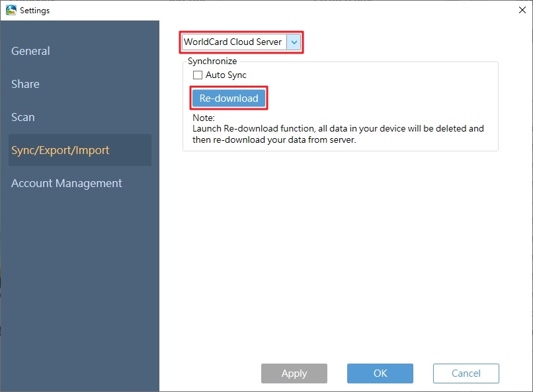The height and width of the screenshot is (392, 533).
Task: Go to Account Management settings
Action: click(67, 183)
